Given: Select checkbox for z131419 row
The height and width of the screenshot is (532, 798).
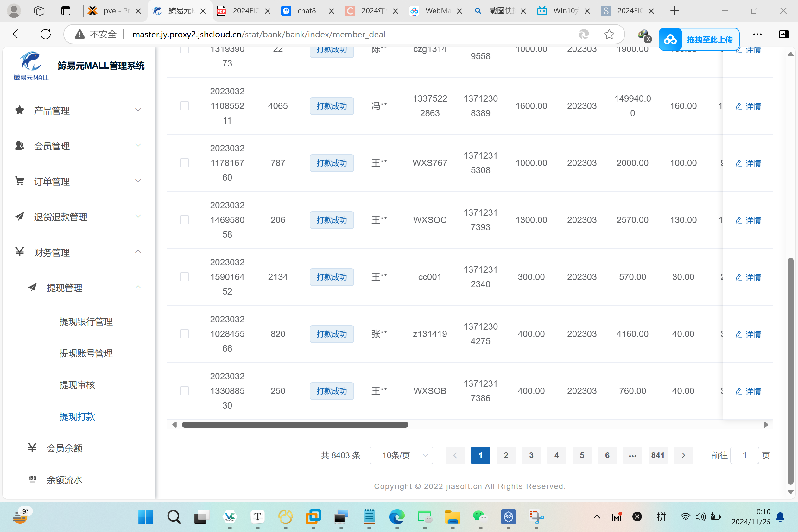Looking at the screenshot, I should click(x=185, y=334).
